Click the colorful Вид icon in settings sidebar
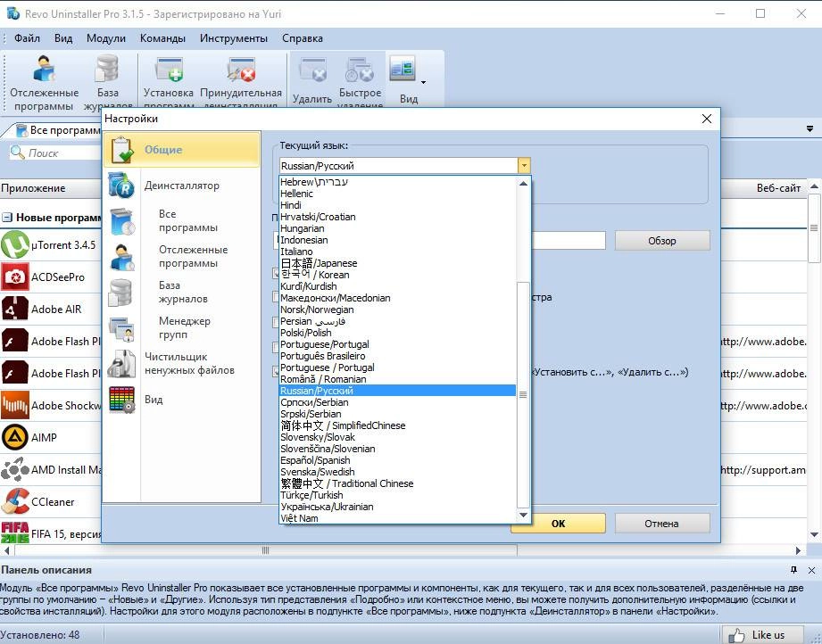This screenshot has height=644, width=822. 122,400
